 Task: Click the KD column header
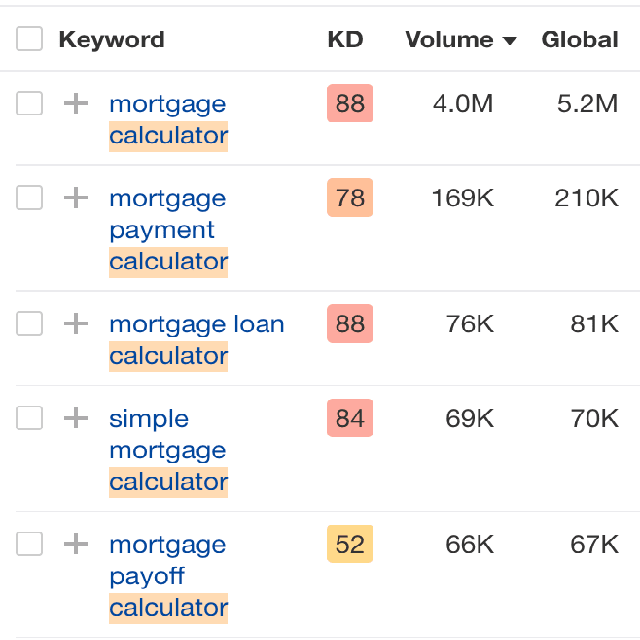345,40
